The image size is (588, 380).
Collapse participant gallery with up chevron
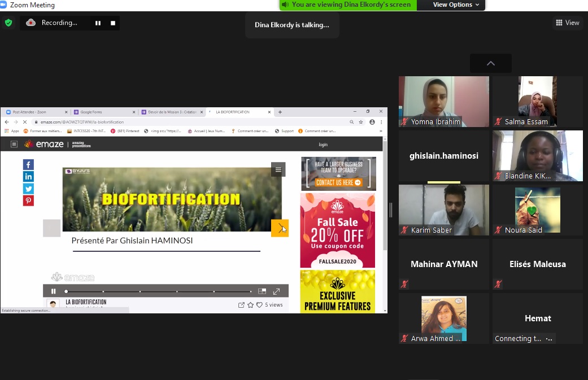pyautogui.click(x=490, y=63)
